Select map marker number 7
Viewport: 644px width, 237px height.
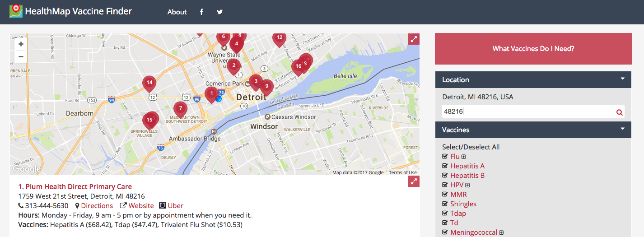(181, 109)
